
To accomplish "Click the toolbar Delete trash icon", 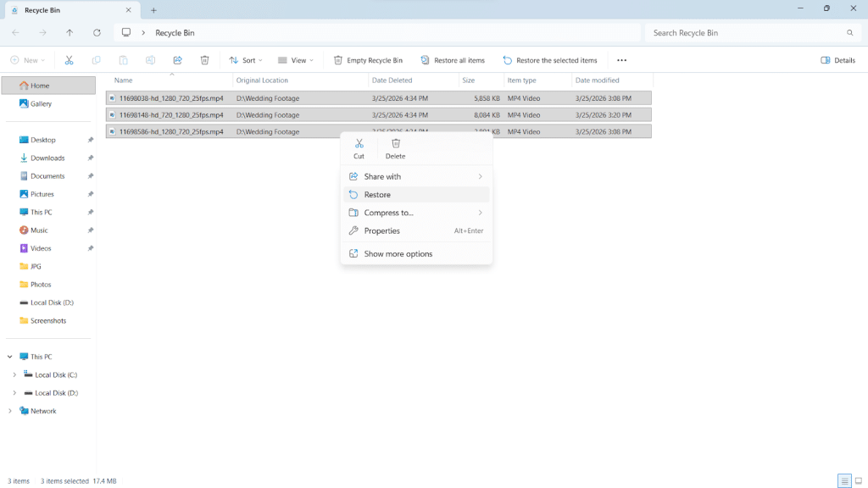I will click(204, 60).
